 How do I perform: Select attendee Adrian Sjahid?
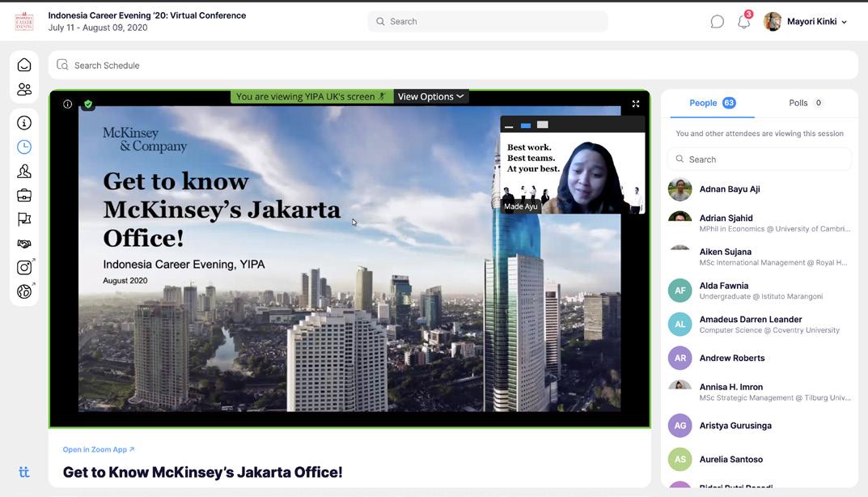click(759, 223)
